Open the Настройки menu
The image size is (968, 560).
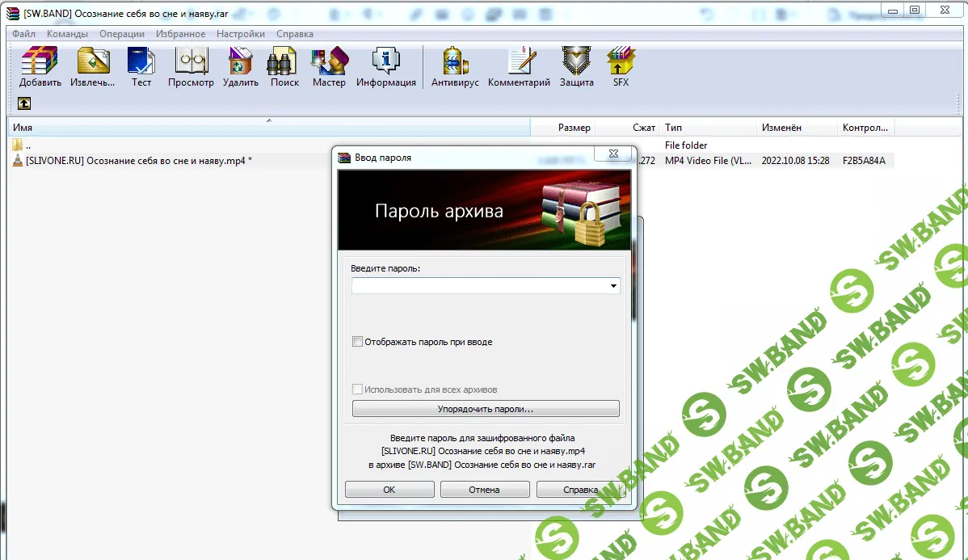click(x=240, y=34)
